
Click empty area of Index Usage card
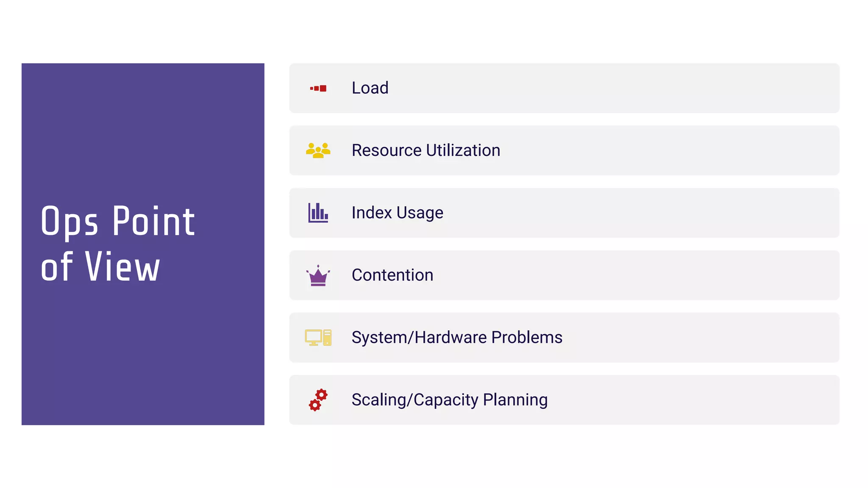(636, 213)
